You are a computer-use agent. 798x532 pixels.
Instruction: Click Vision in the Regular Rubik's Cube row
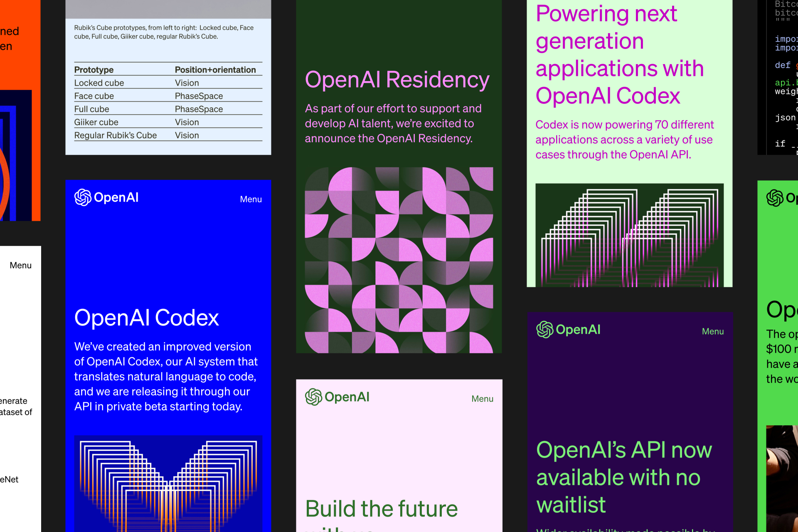tap(187, 135)
